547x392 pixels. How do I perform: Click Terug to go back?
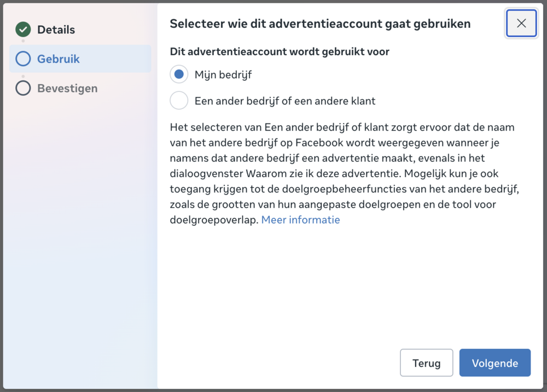click(426, 362)
